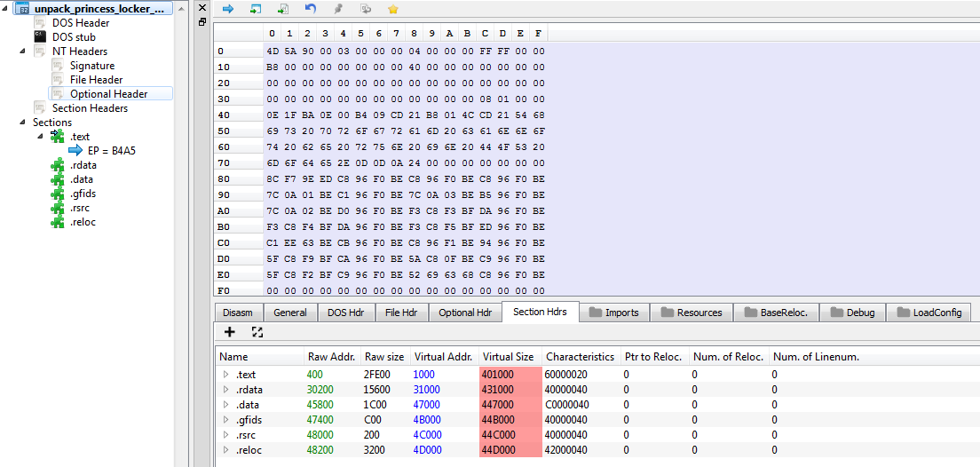Image resolution: width=980 pixels, height=467 pixels.
Task: Click the .gfids section puzzle icon
Action: tap(58, 194)
